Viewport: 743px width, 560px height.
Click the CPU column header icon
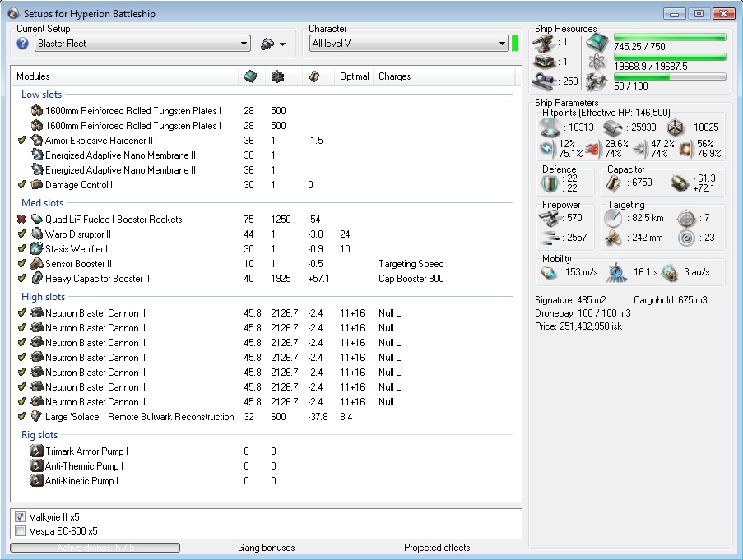pos(250,76)
